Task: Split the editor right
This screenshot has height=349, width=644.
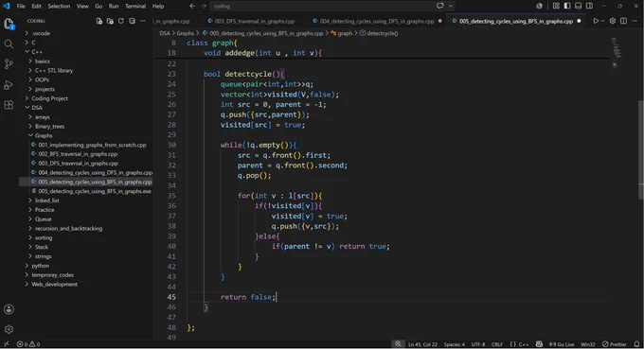Action: coord(623,21)
